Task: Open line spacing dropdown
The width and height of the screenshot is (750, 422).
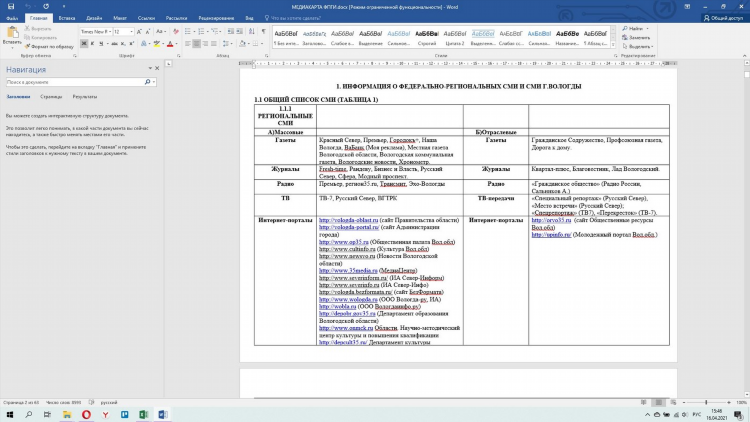Action: tap(227, 44)
